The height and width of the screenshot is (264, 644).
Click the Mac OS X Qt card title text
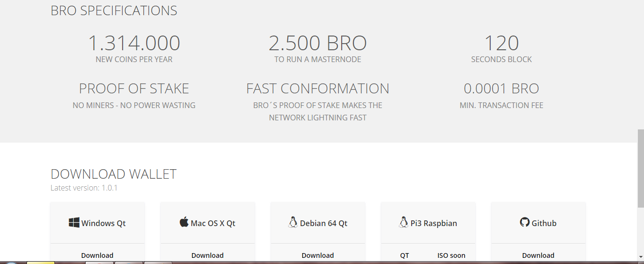pos(213,223)
